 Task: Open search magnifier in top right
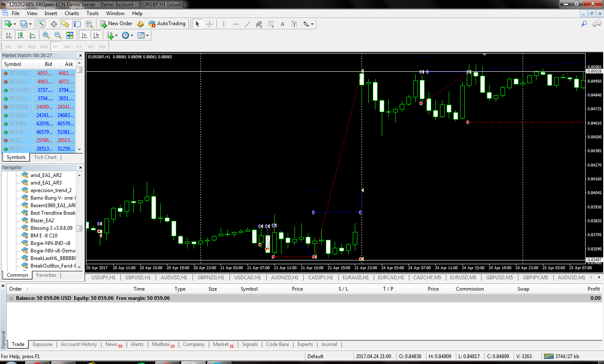point(584,24)
